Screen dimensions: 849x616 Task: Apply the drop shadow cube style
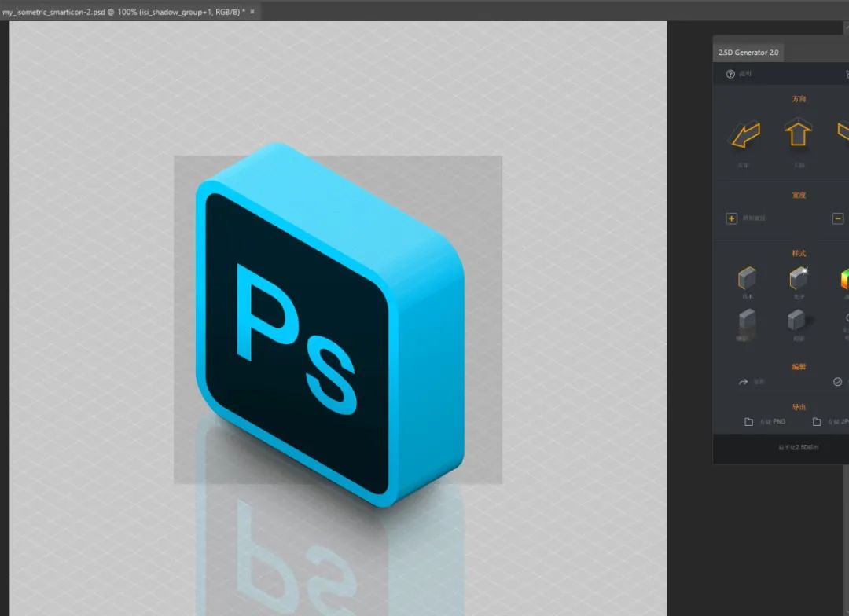point(798,321)
